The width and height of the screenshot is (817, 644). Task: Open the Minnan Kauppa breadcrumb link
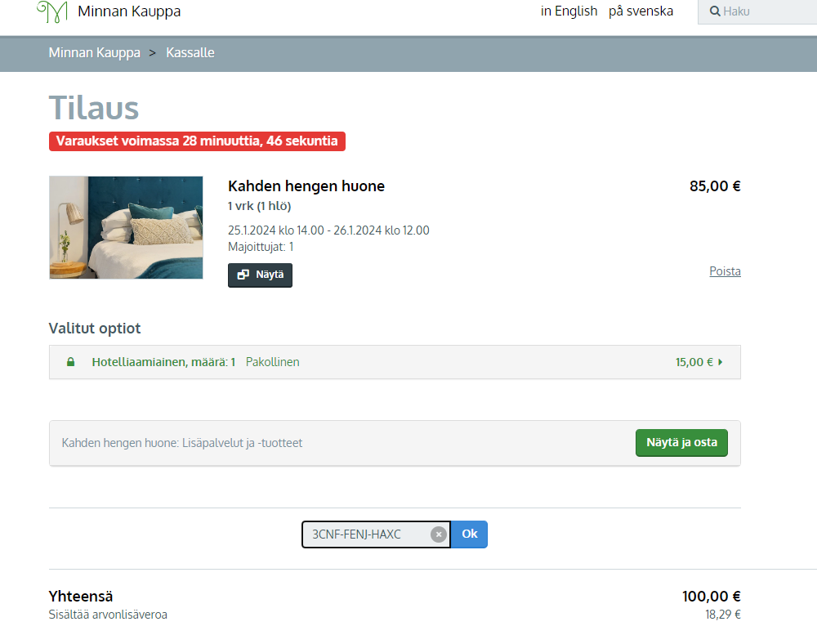(x=94, y=52)
